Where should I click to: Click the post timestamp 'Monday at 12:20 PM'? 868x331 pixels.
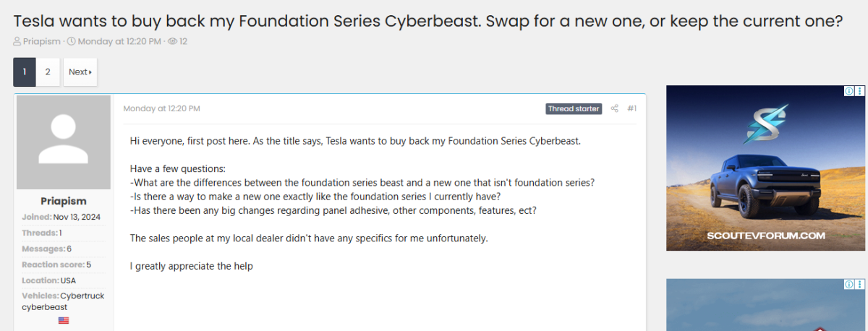click(161, 108)
